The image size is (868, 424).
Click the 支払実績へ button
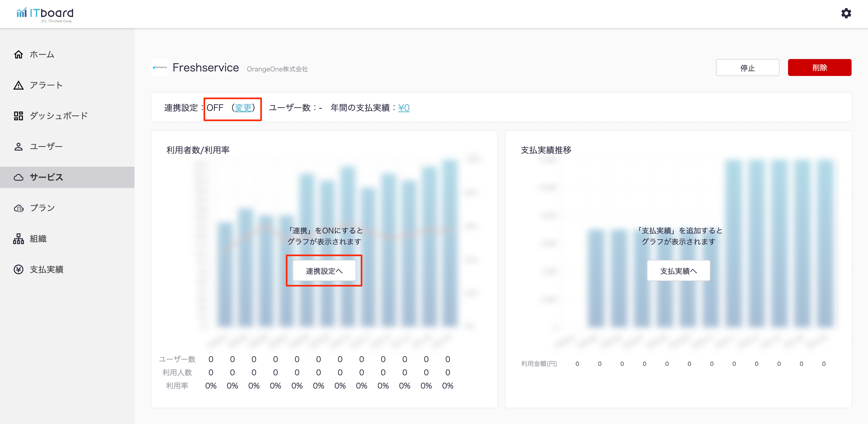pyautogui.click(x=678, y=271)
